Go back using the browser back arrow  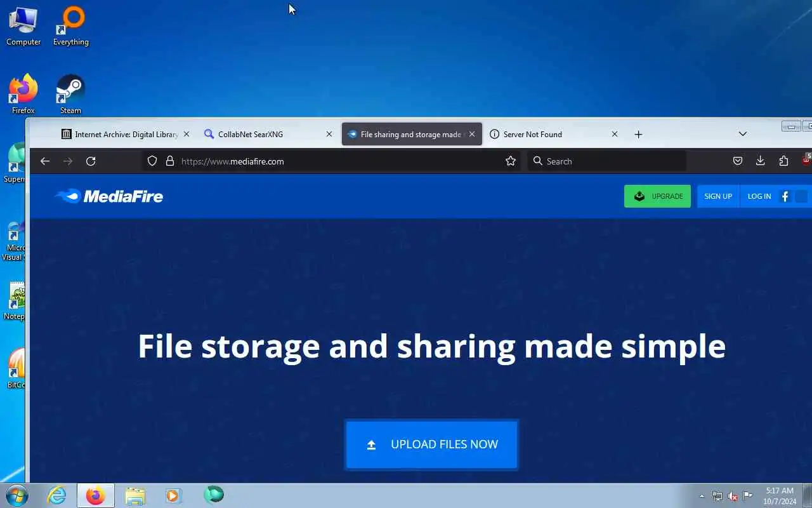pos(45,161)
